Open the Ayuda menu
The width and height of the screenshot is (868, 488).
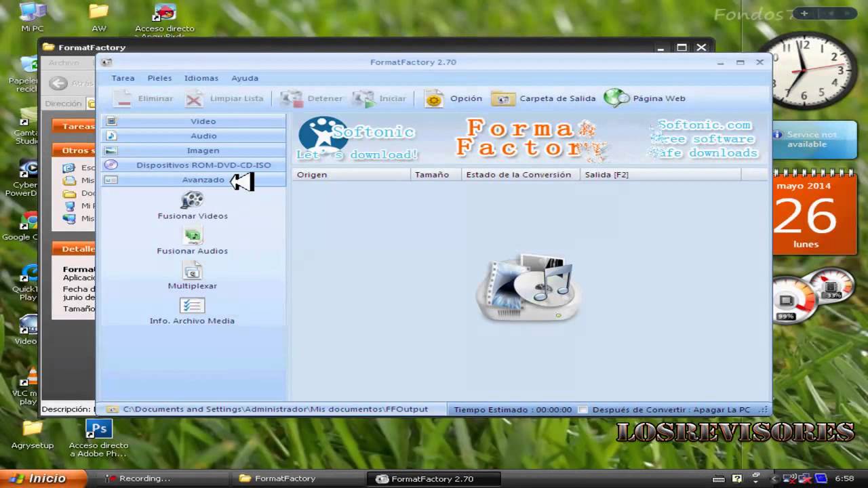coord(245,78)
